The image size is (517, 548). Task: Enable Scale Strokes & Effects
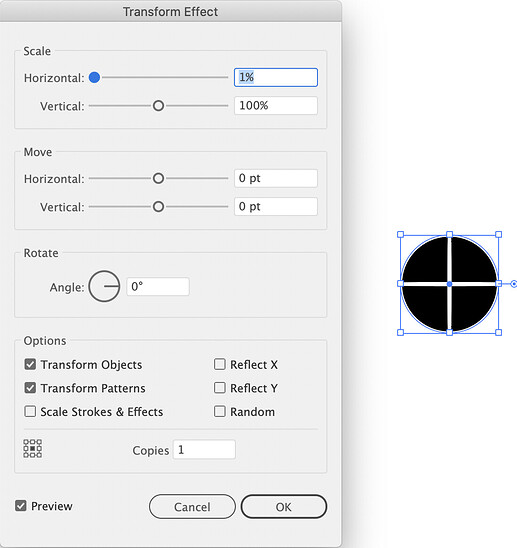click(x=30, y=411)
